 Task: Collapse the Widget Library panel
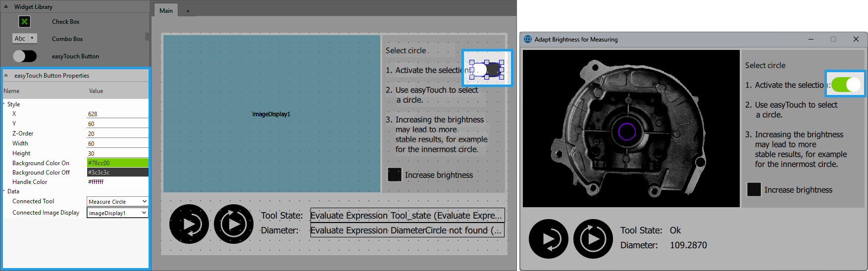pos(6,7)
